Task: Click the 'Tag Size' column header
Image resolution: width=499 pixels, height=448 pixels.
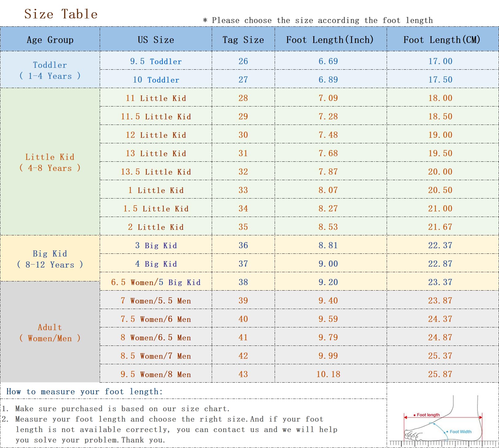Action: 243,40
